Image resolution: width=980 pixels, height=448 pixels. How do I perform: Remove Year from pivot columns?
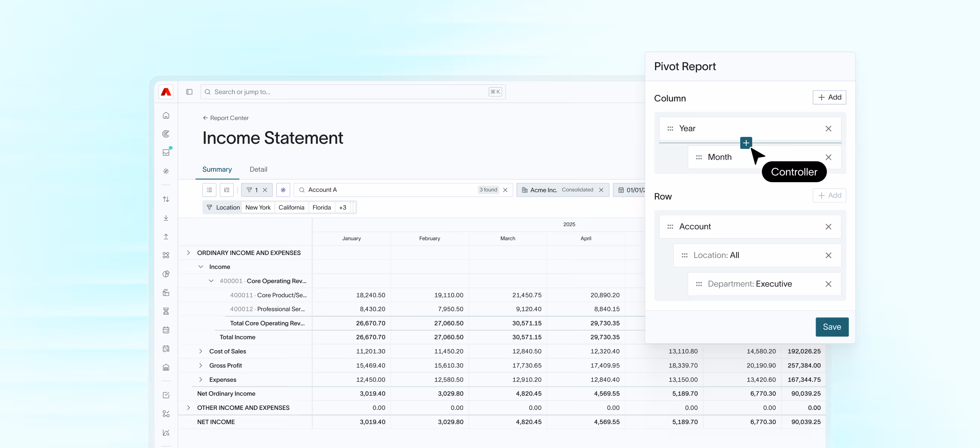click(x=828, y=128)
